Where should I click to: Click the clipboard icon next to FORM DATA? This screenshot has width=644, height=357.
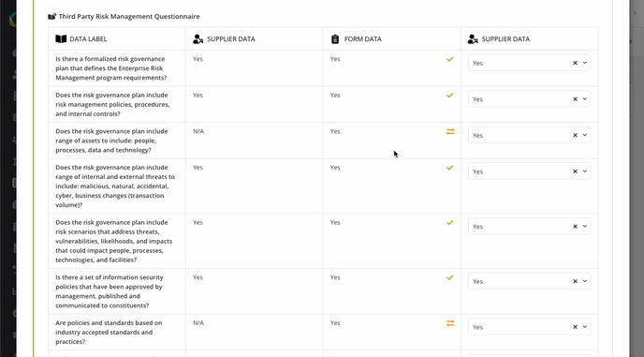click(x=335, y=39)
